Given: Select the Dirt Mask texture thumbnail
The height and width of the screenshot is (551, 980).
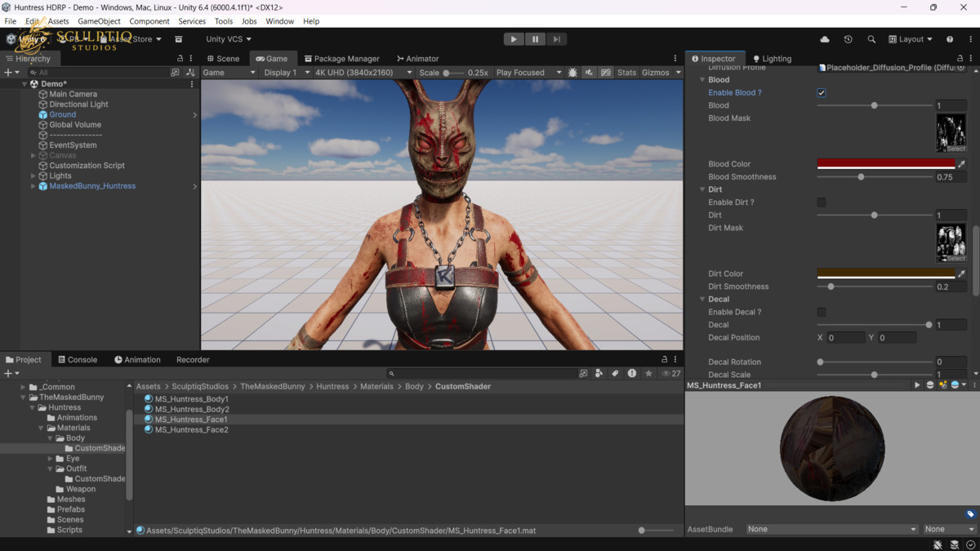Looking at the screenshot, I should pos(951,242).
